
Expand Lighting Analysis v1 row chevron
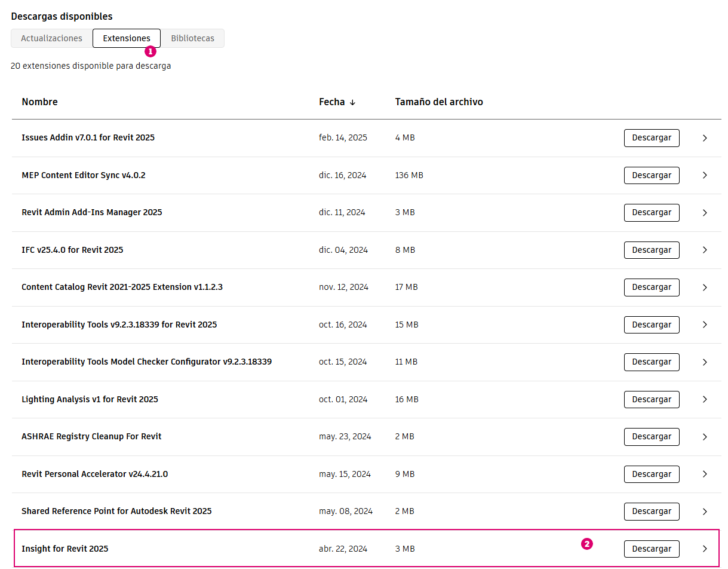pyautogui.click(x=705, y=399)
